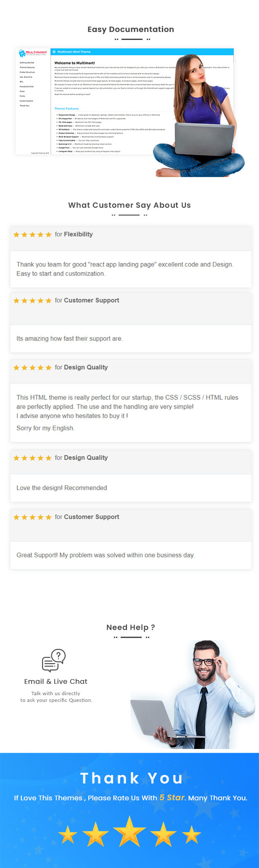Open the "Fonts" docs section
The image size is (259, 868).
pyautogui.click(x=21, y=96)
